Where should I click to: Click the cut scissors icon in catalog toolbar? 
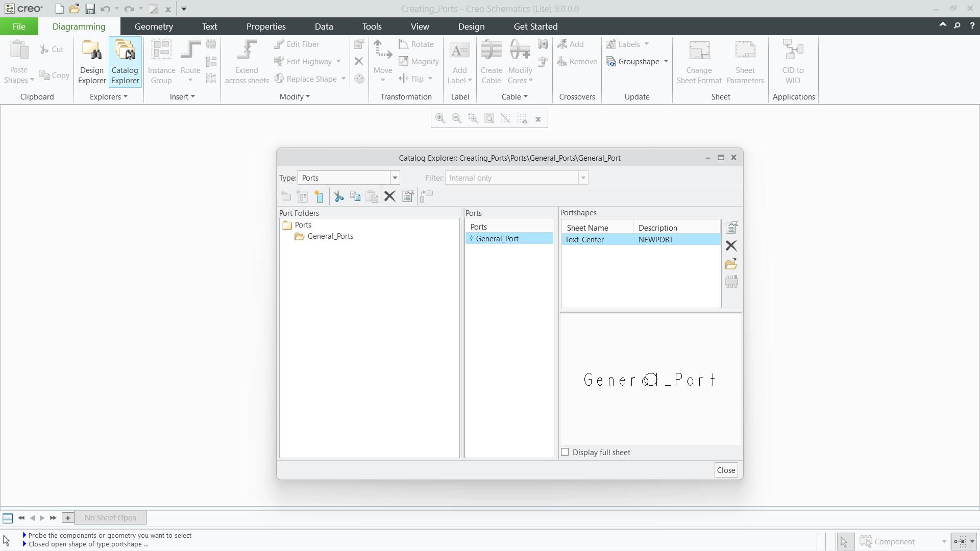coord(339,196)
